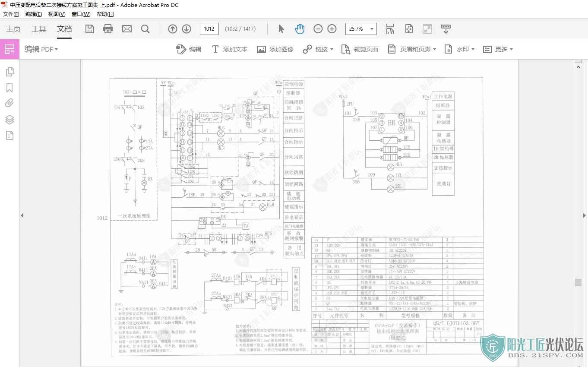Open layers panel icon

9,120
